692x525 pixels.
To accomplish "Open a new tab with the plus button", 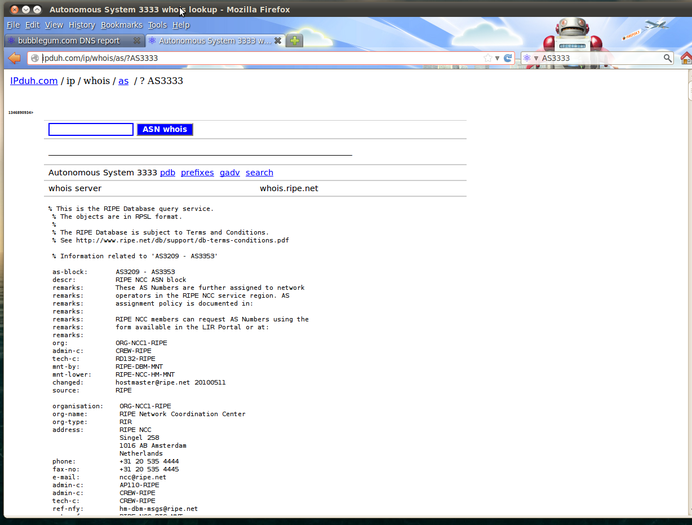I will (x=294, y=41).
